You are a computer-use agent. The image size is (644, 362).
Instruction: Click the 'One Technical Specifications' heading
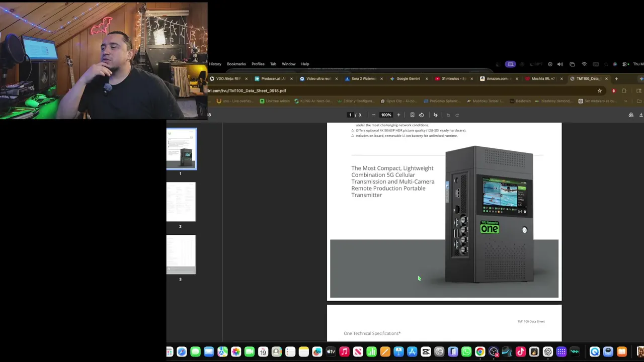372,333
